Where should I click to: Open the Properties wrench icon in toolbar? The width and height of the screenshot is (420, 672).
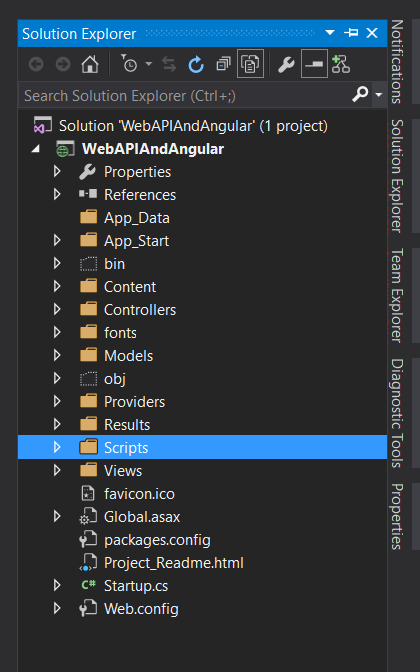tap(286, 64)
